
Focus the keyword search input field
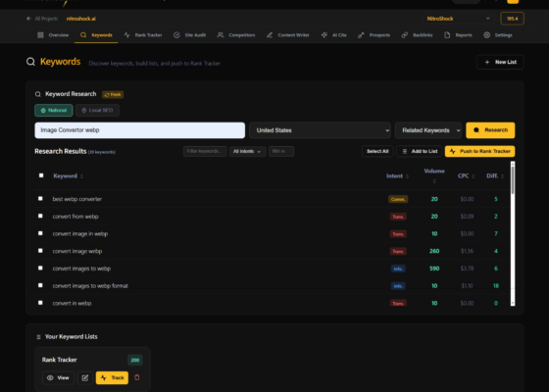click(139, 130)
